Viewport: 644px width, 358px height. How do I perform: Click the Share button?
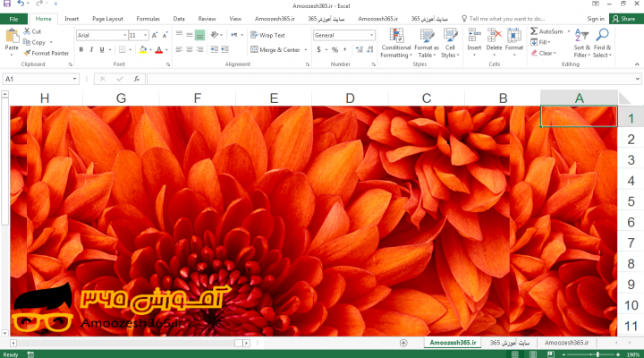[x=624, y=19]
